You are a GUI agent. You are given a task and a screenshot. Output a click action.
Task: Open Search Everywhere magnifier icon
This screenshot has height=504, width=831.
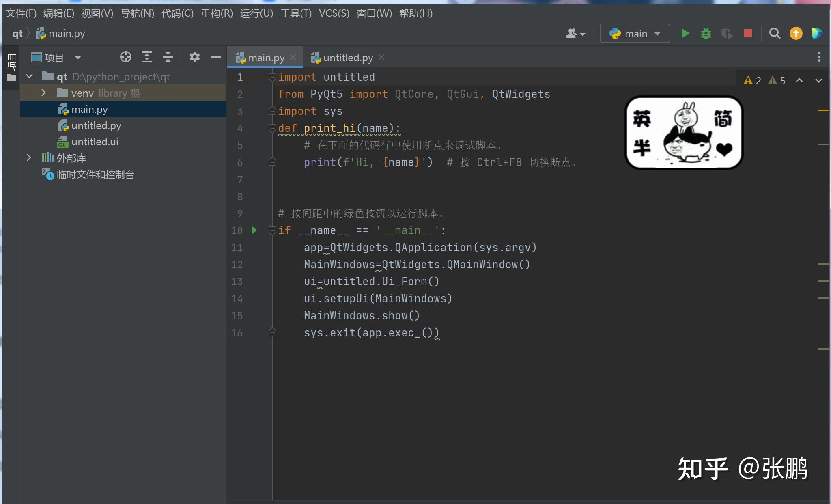tap(775, 33)
